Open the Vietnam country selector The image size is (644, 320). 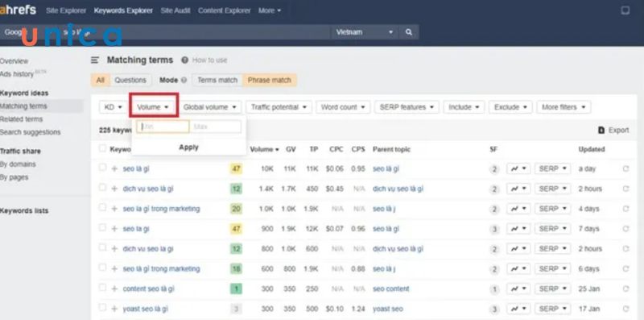pos(365,32)
